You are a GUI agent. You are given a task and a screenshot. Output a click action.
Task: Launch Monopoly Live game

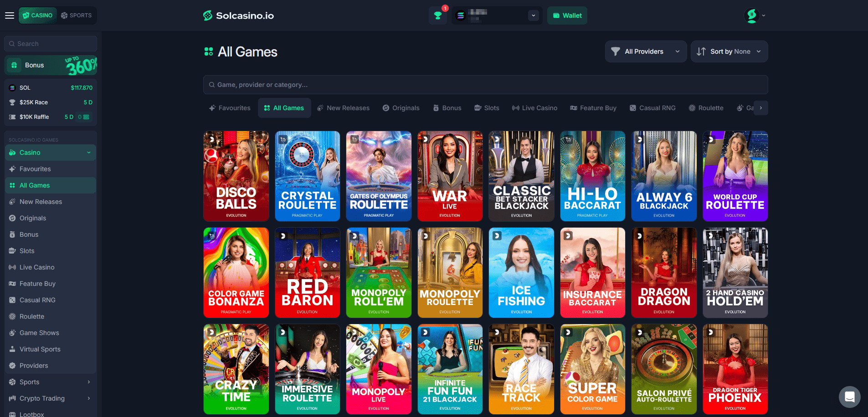(379, 369)
